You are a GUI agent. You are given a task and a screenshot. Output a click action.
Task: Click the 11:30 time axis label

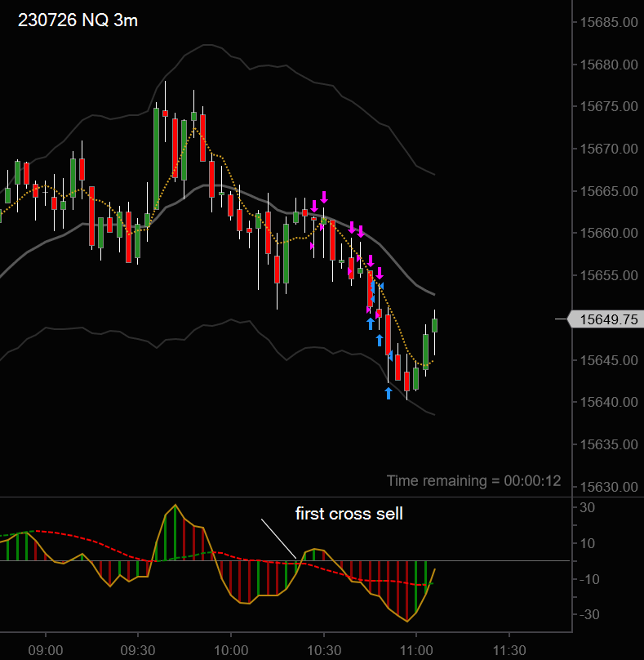[x=509, y=650]
